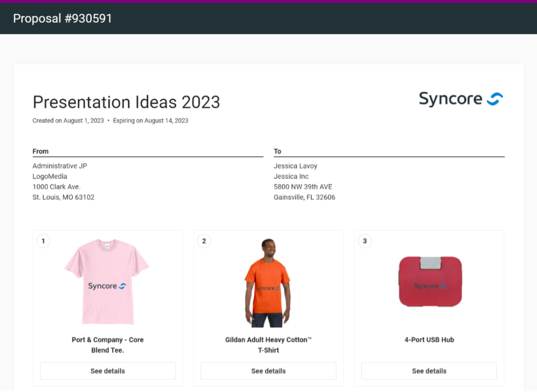The width and height of the screenshot is (537, 392).
Task: Click the To section label
Action: (277, 151)
